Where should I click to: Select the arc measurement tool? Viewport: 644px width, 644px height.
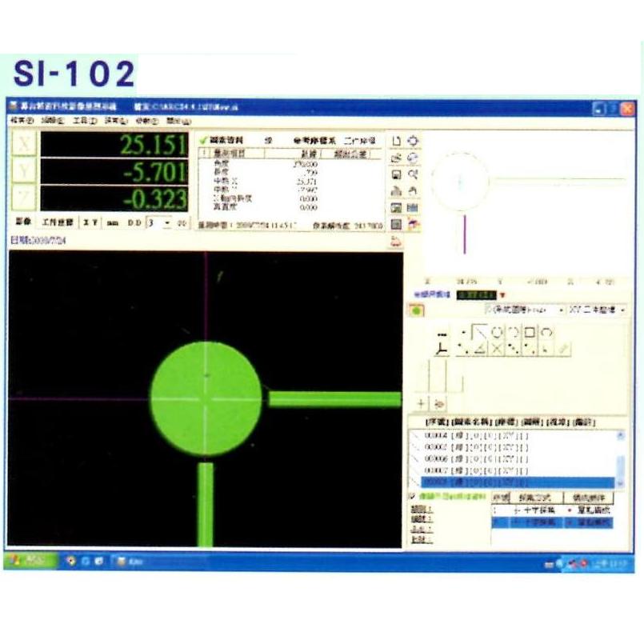tap(546, 332)
